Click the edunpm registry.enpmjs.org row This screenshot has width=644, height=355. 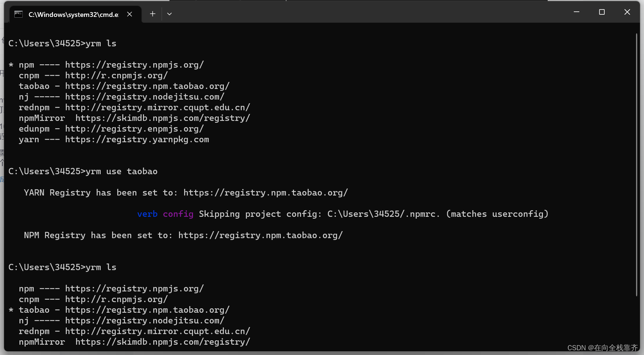point(111,129)
